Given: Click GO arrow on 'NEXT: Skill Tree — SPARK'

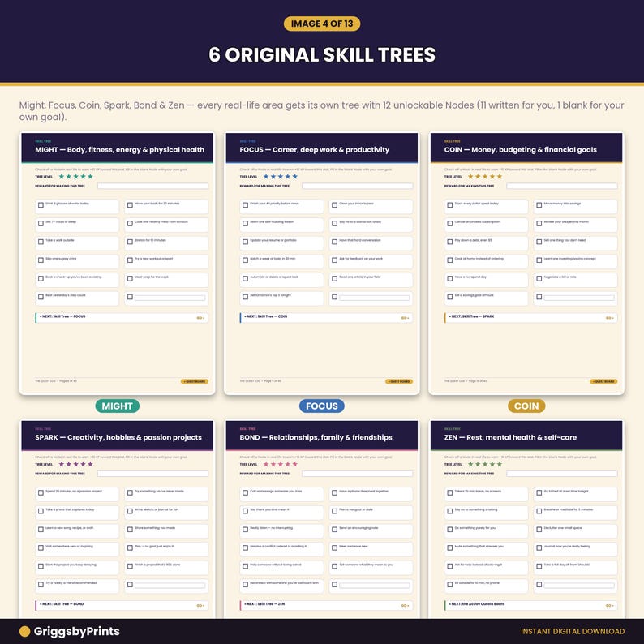Looking at the screenshot, I should tap(609, 318).
